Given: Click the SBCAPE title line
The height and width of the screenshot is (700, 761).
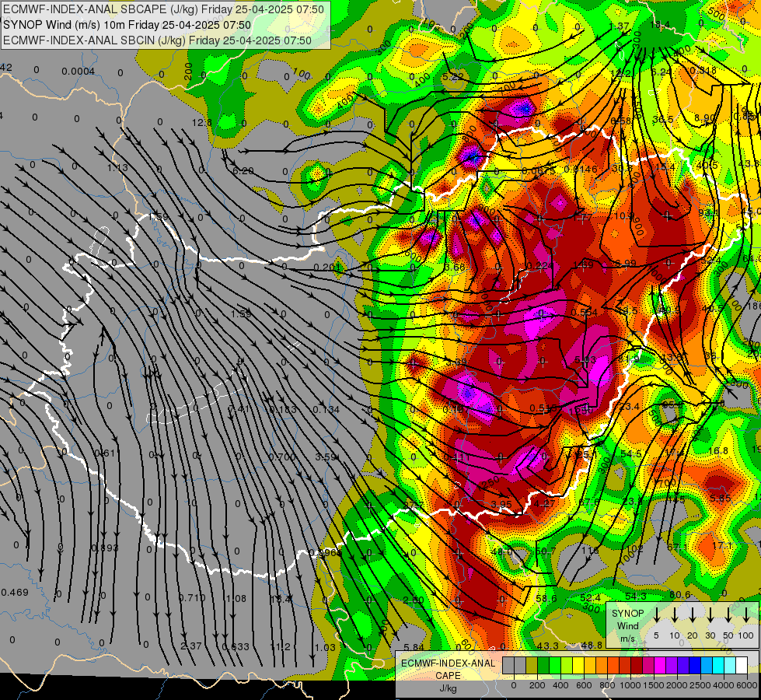Looking at the screenshot, I should [163, 9].
